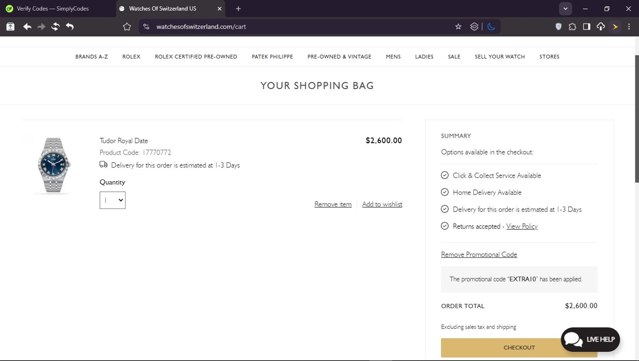The image size is (639, 361).
Task: Open site information icon beside URL
Action: [146, 26]
